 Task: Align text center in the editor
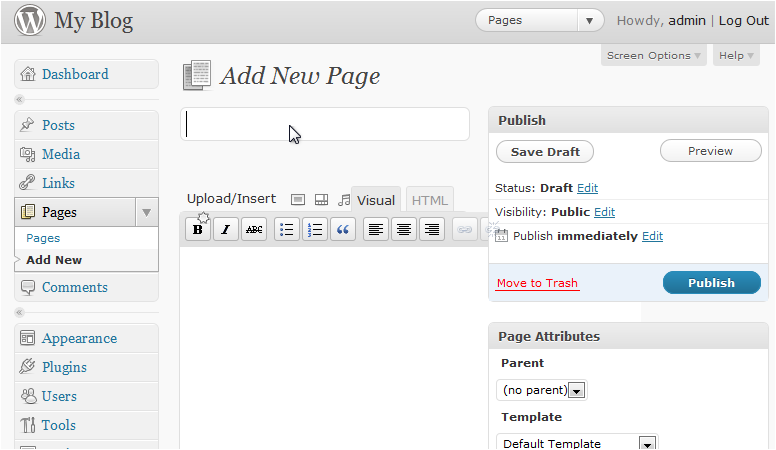(x=404, y=229)
